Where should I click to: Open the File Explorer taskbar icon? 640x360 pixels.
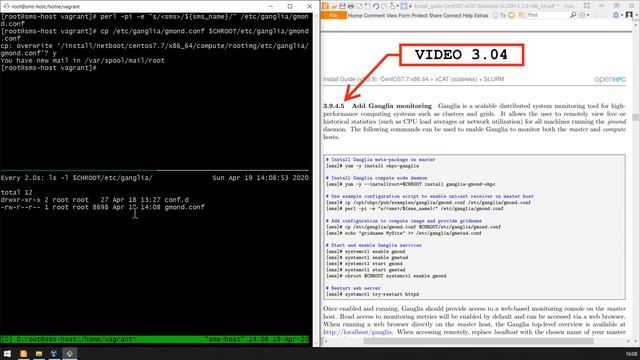[x=39, y=353]
